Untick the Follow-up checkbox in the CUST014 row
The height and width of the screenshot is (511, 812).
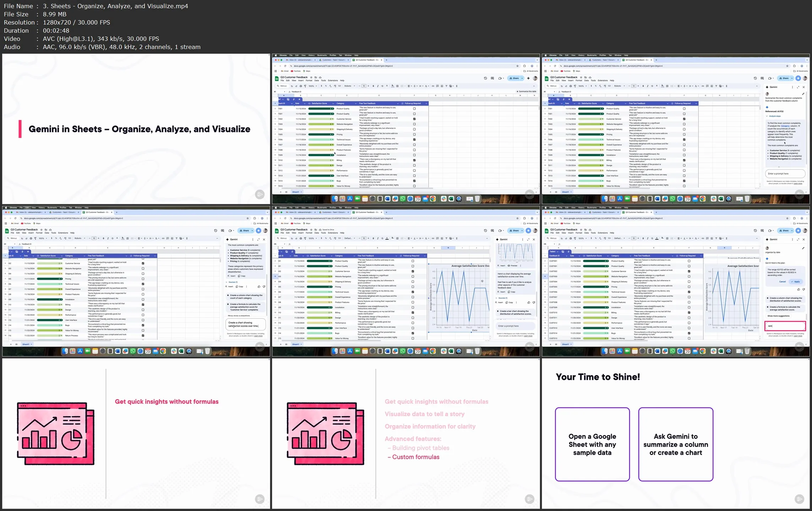[x=689, y=333]
